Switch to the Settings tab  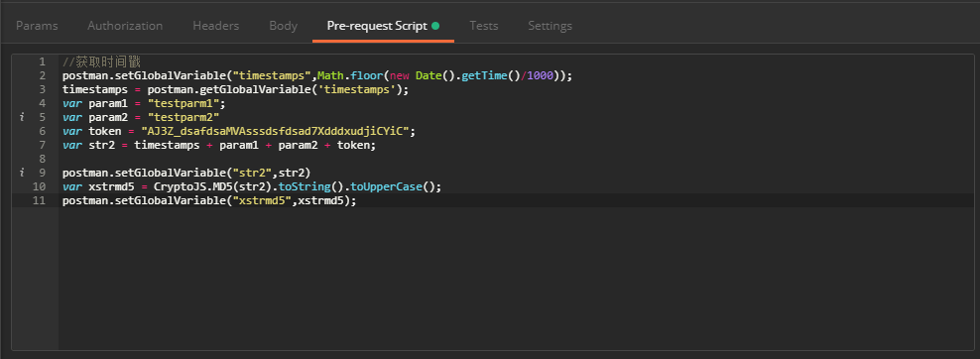click(550, 26)
